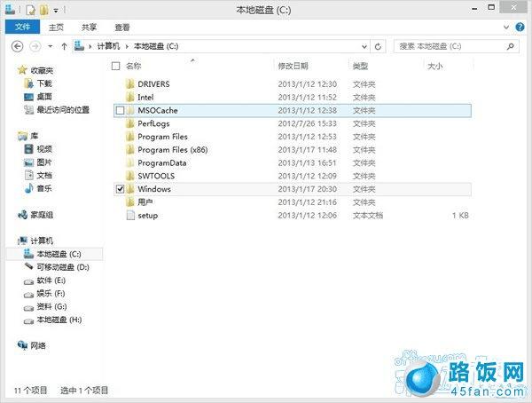The image size is (532, 403).
Task: Select 软件 (E:) drive in sidebar
Action: tap(51, 281)
